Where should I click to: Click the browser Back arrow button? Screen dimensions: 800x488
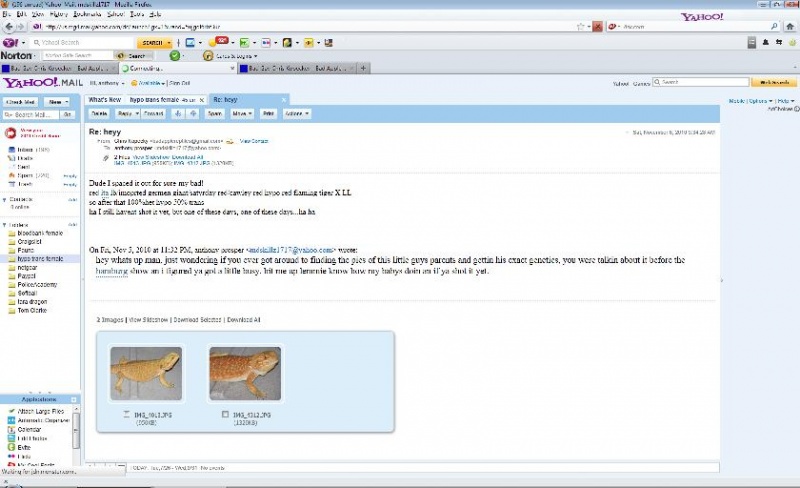click(x=9, y=27)
